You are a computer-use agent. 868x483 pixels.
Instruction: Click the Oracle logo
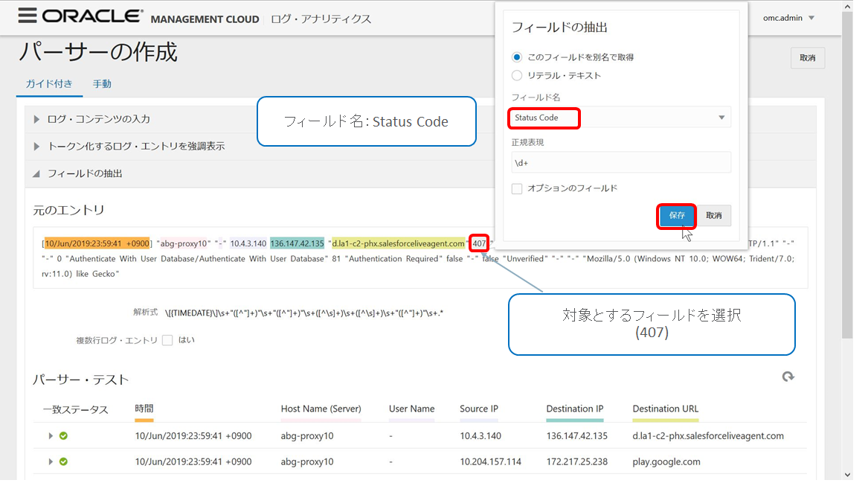coord(92,16)
